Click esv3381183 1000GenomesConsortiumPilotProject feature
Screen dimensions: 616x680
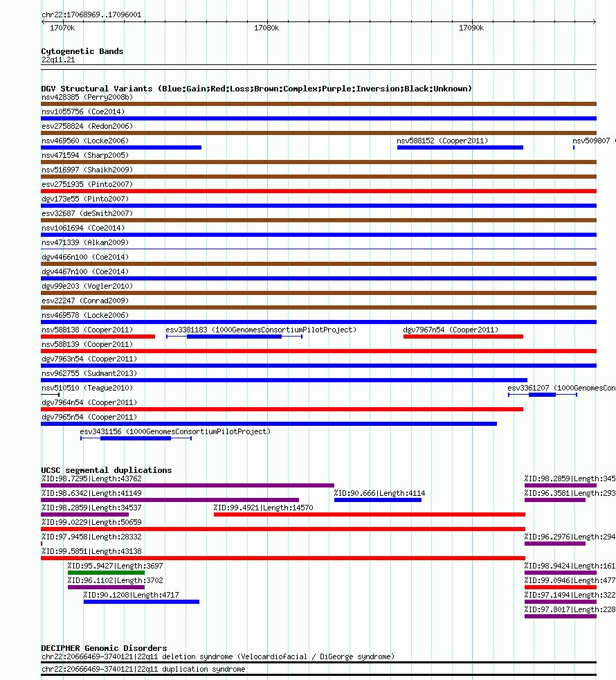point(234,337)
